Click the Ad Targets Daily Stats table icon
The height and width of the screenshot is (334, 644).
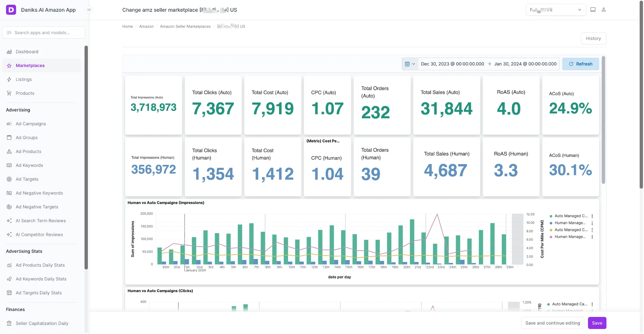pyautogui.click(x=9, y=293)
